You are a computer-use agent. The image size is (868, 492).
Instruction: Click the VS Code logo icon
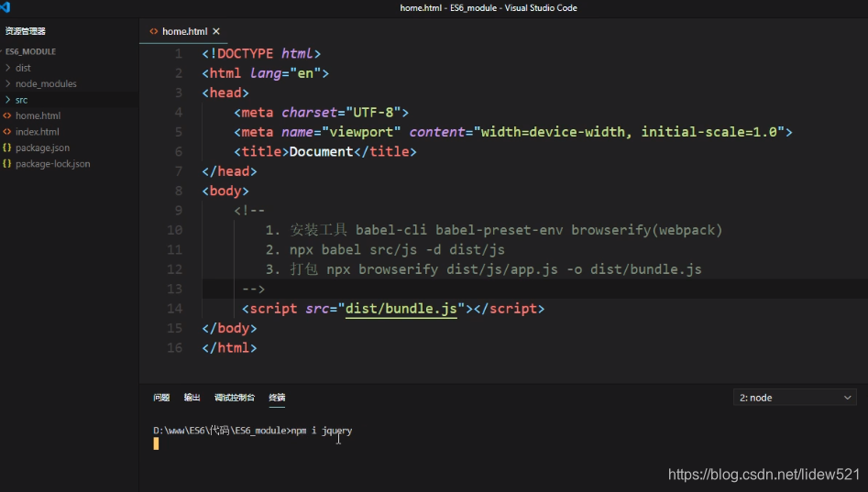5,7
